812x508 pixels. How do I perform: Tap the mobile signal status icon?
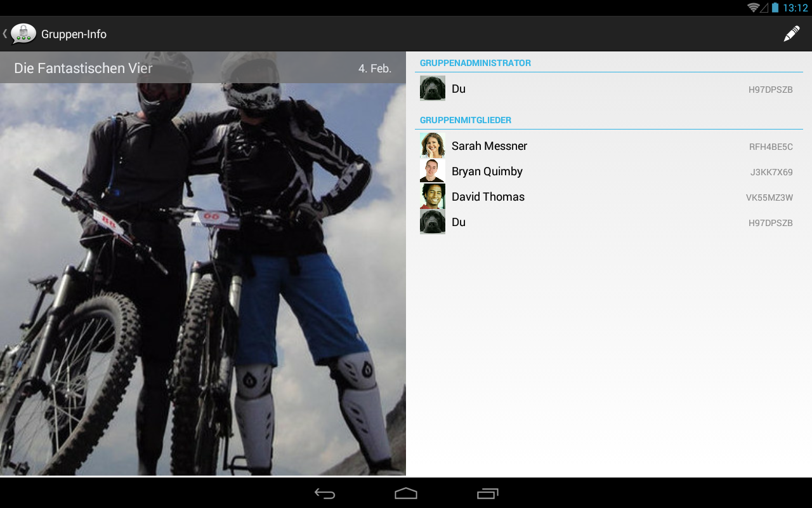pos(764,8)
